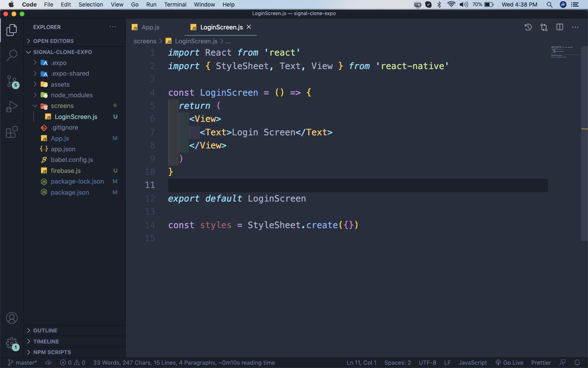The image size is (588, 368).
Task: Open the Accounts menu icon
Action: pyautogui.click(x=12, y=318)
